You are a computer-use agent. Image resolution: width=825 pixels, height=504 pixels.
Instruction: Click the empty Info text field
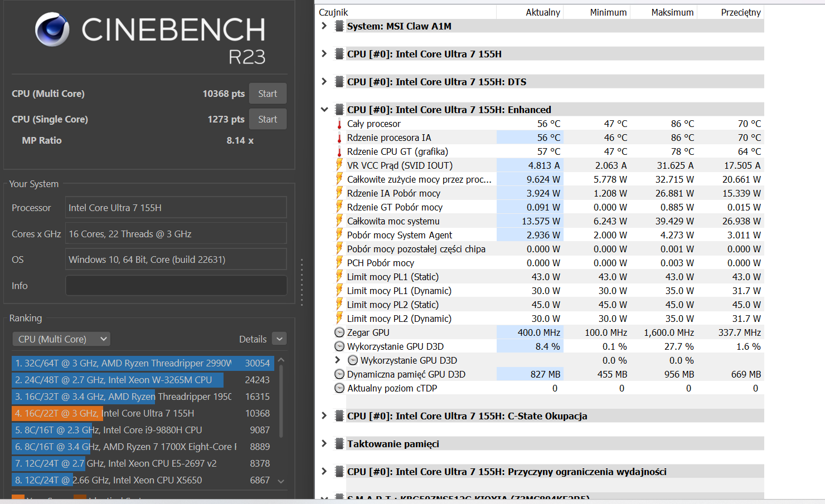176,286
